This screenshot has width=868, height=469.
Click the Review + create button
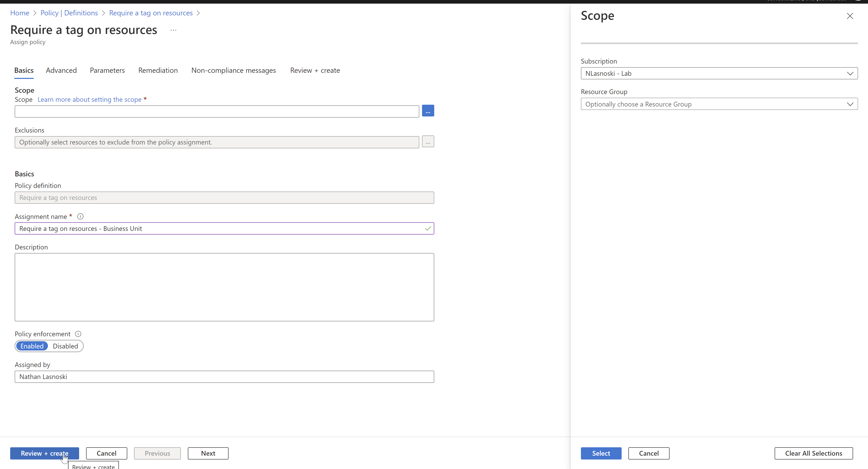(44, 453)
